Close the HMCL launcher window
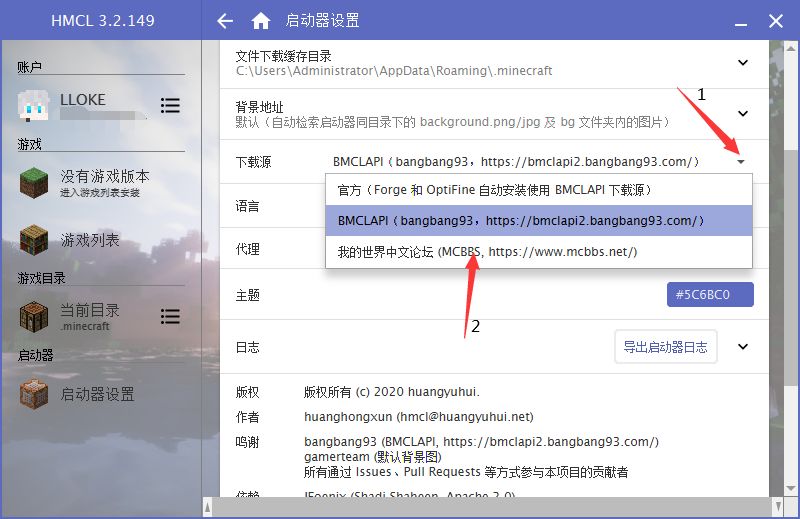Screen dimensions: 800x519 tap(776, 21)
